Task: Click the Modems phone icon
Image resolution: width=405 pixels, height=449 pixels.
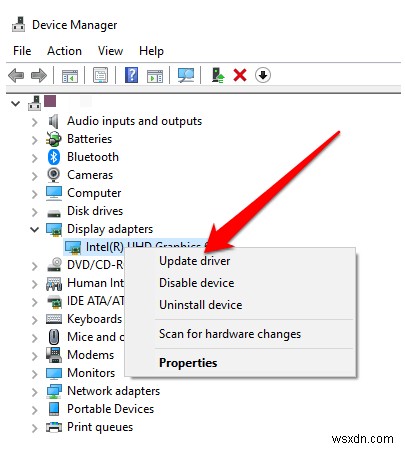Action: [x=54, y=355]
